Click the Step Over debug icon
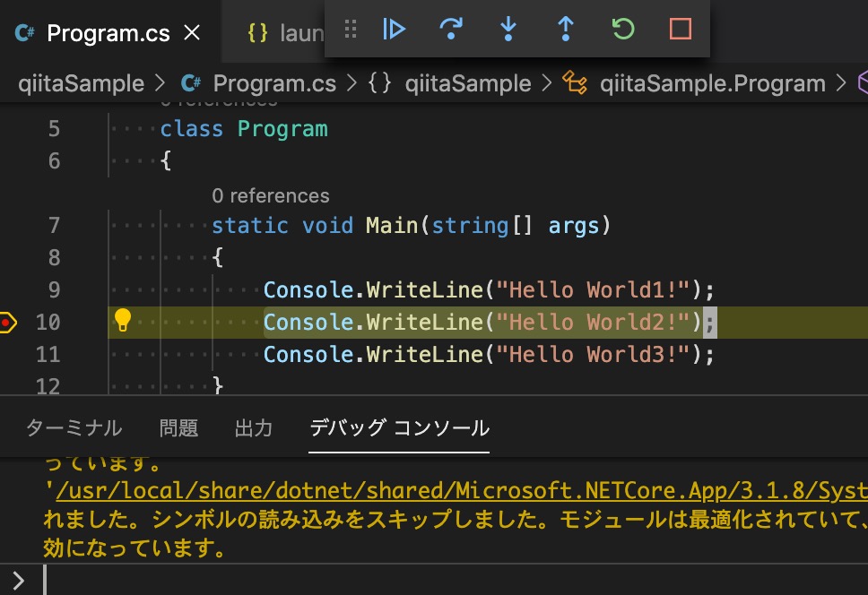868x595 pixels. (451, 30)
